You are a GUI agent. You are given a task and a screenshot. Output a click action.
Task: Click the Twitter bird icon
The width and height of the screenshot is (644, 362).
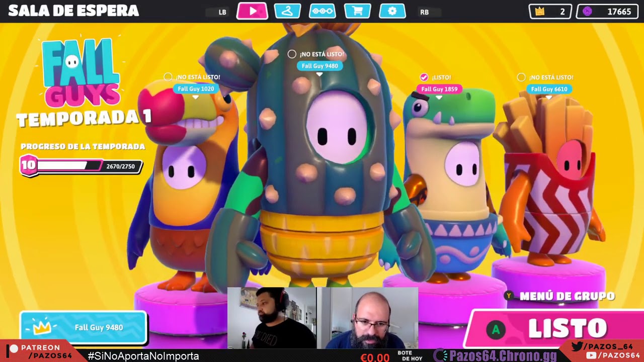coord(577,346)
